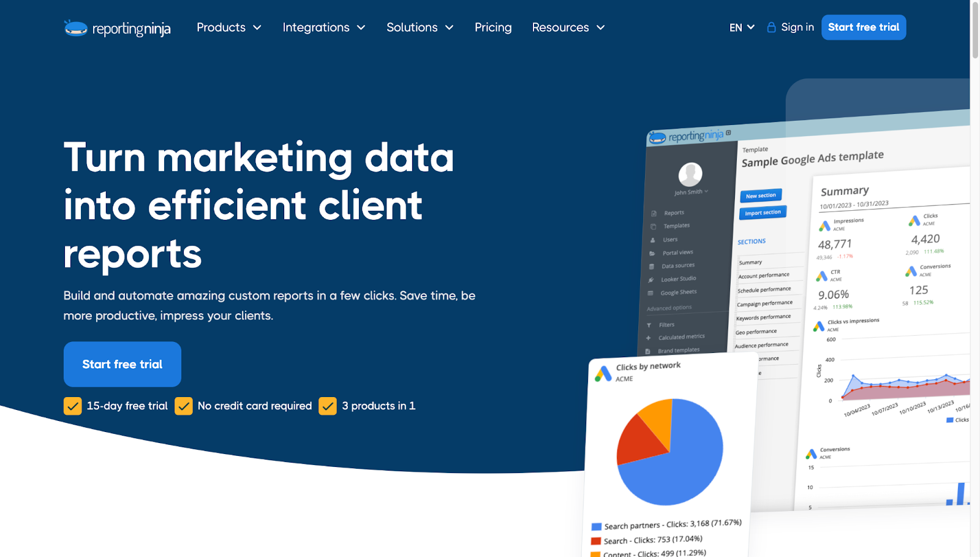Open the Solutions dropdown
The width and height of the screenshot is (980, 557).
click(x=420, y=28)
